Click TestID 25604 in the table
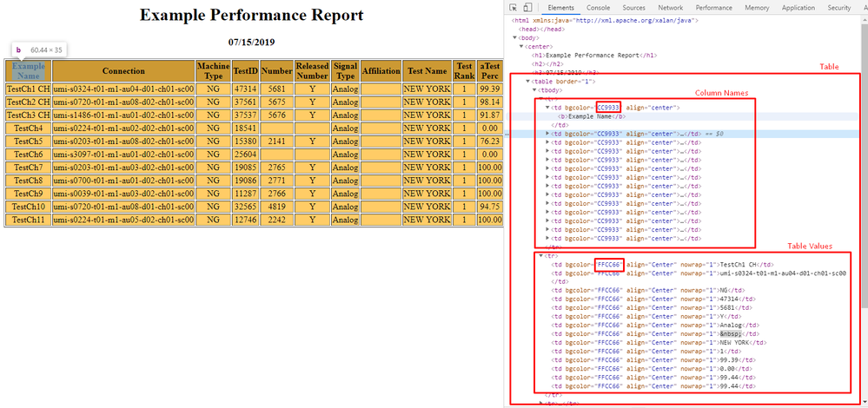 coord(246,155)
